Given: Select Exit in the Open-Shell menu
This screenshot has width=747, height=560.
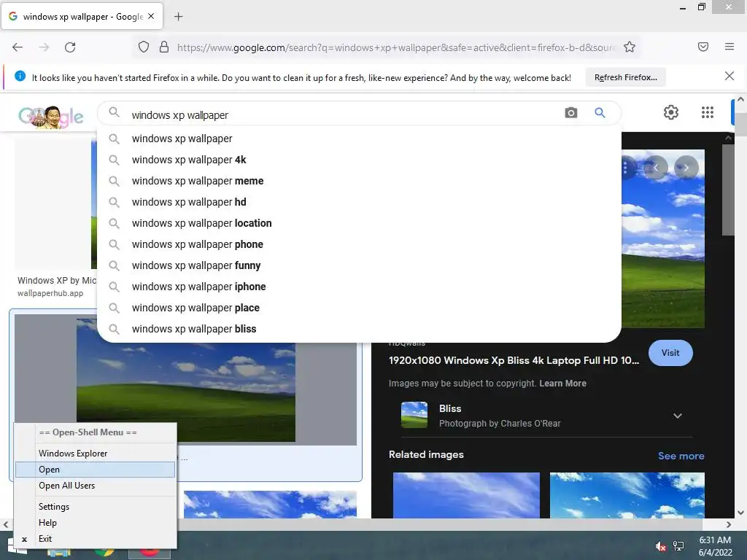Looking at the screenshot, I should (96, 539).
